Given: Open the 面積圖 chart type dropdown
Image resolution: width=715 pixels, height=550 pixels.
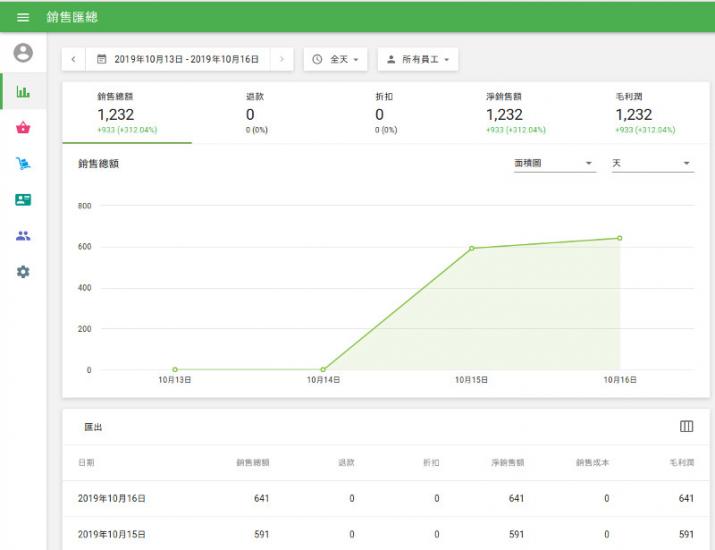Looking at the screenshot, I should pos(555,163).
